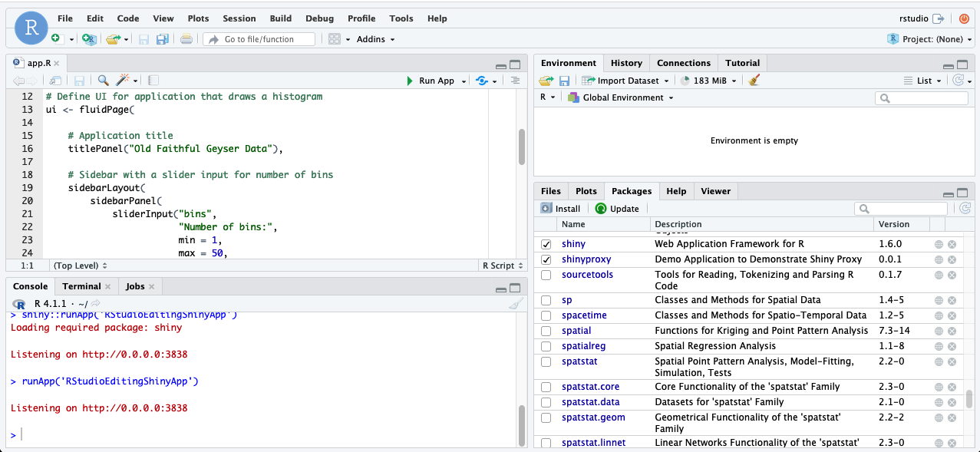The width and height of the screenshot is (980, 452).
Task: Click the sign-out icon next to rstudio username
Action: click(x=939, y=18)
